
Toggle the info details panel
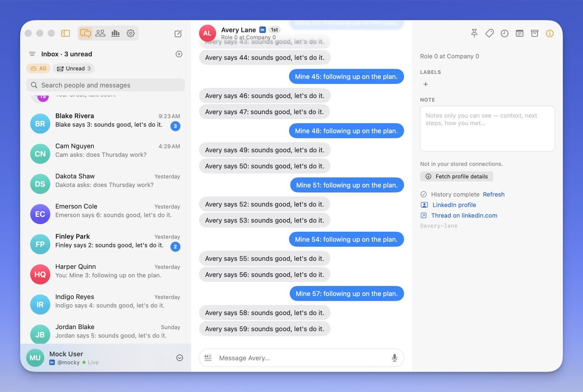point(550,34)
